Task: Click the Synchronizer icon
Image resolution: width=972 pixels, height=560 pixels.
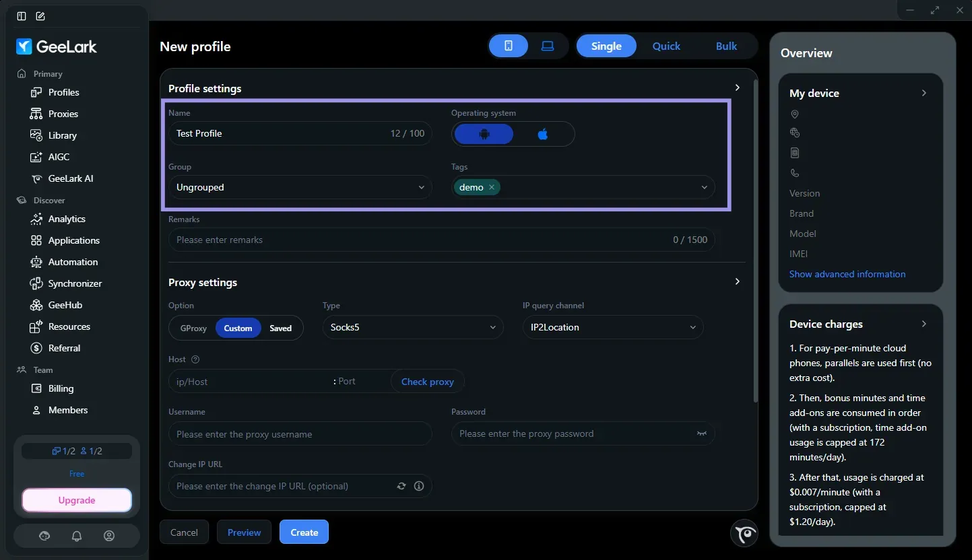Action: [36, 283]
